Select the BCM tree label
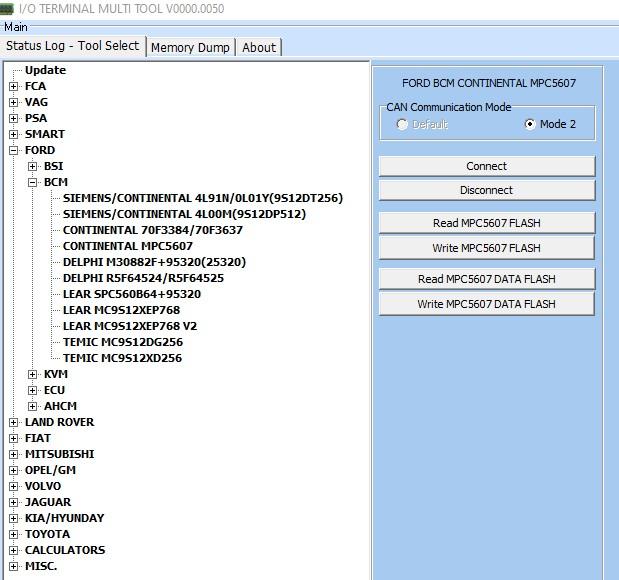The height and width of the screenshot is (580, 619). pyautogui.click(x=56, y=182)
